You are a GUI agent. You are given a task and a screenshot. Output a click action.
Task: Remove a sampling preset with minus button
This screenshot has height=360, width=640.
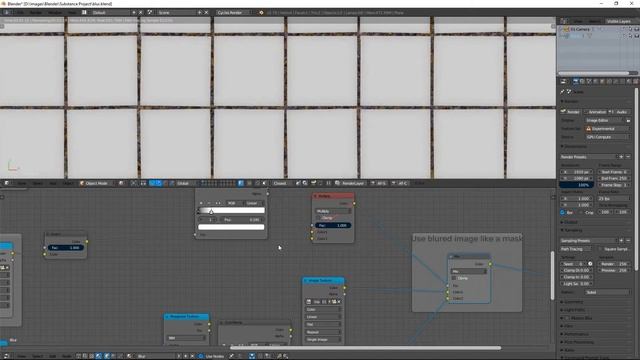coord(628,240)
